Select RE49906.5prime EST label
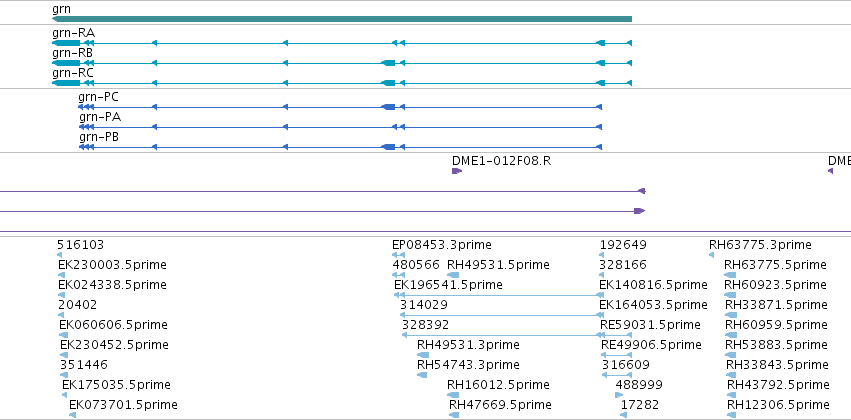The width and height of the screenshot is (851, 420). click(x=651, y=345)
